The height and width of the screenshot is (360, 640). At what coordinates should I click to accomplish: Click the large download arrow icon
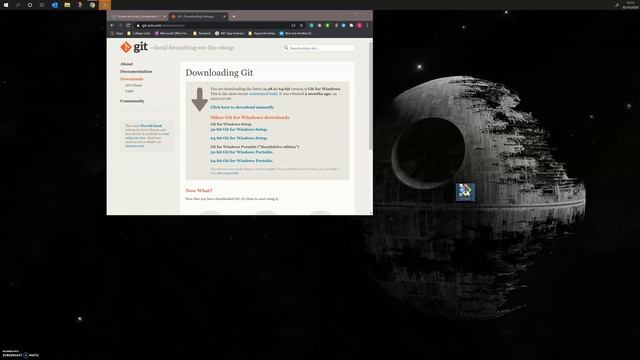coord(200,99)
